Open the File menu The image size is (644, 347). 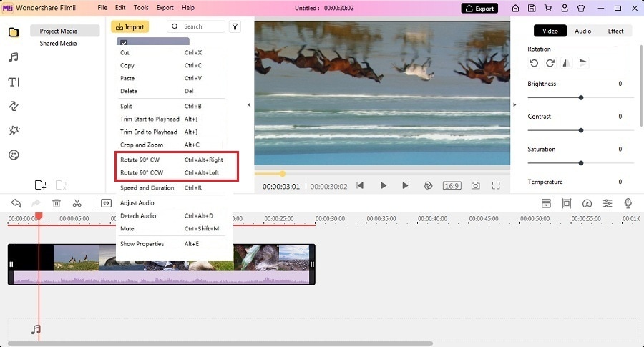(102, 8)
